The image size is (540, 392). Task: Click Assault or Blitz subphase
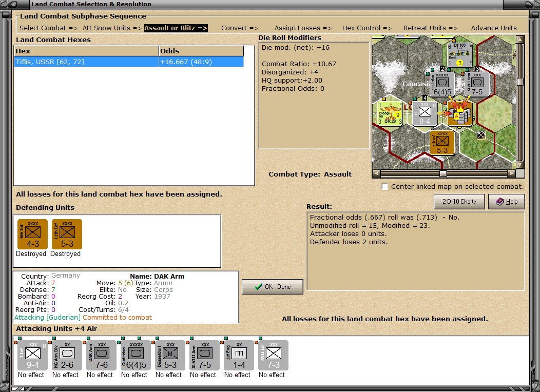pyautogui.click(x=176, y=28)
